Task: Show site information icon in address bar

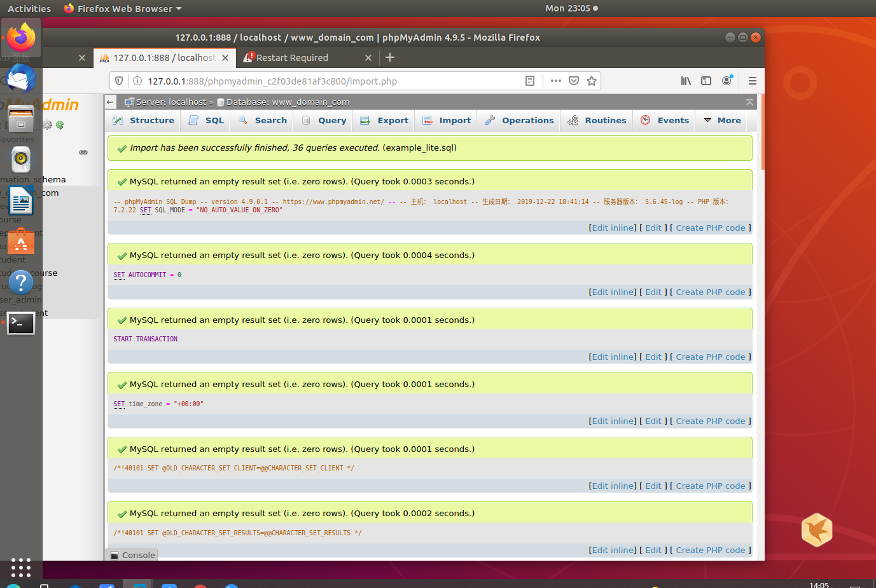Action: 137,81
